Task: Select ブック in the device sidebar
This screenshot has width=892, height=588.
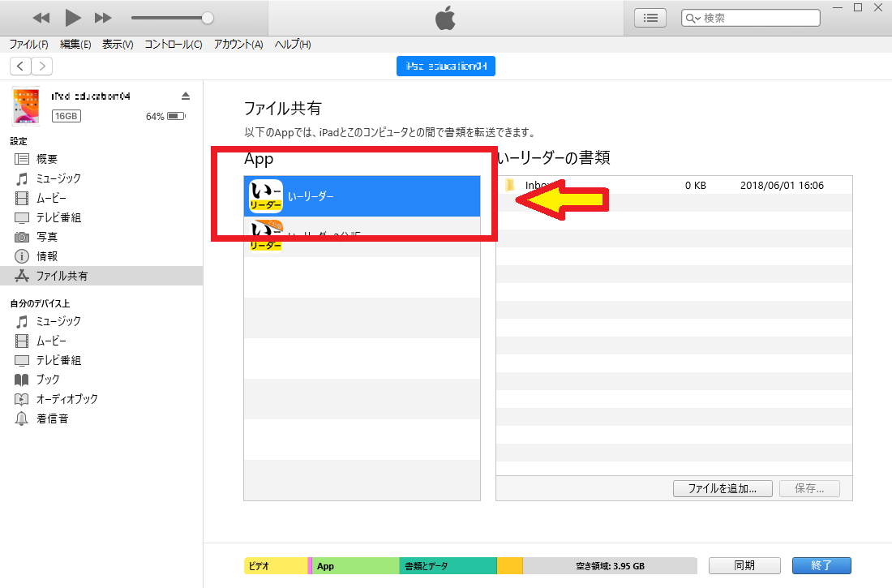Action: tap(101, 379)
